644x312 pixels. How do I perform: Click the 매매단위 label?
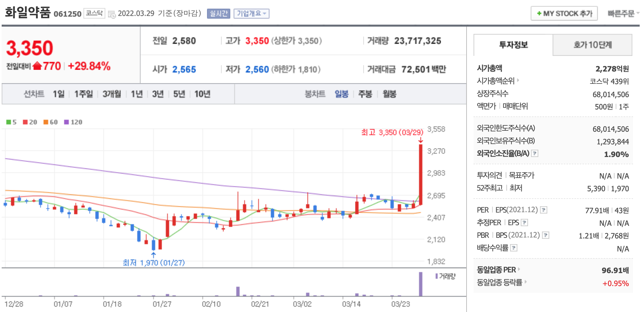515,106
